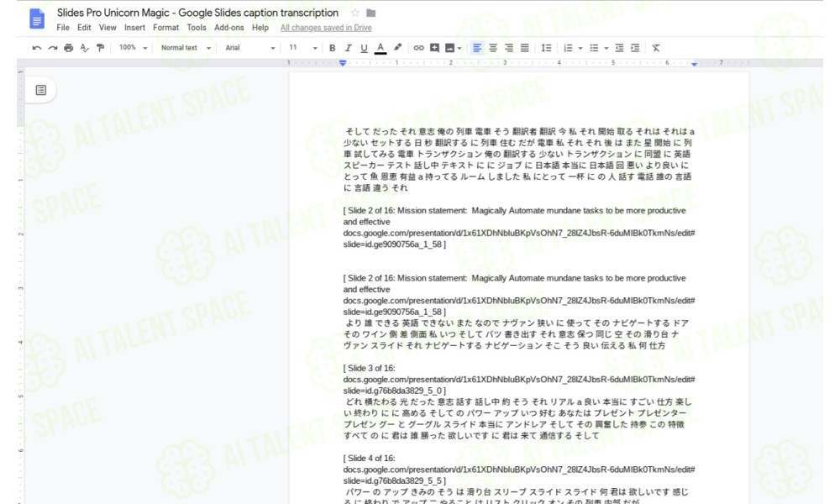Viewport: 840px width, 504px height.
Task: Open the Help menu
Action: point(260,28)
